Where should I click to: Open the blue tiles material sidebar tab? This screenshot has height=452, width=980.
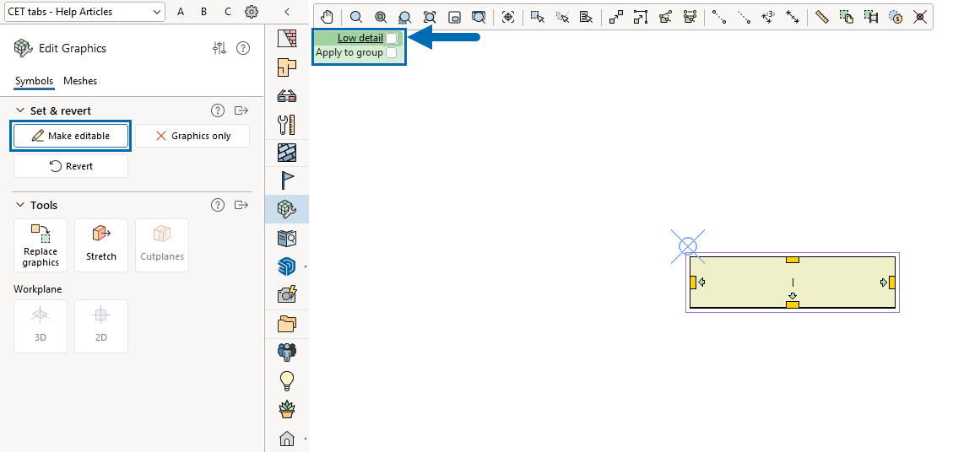(286, 153)
